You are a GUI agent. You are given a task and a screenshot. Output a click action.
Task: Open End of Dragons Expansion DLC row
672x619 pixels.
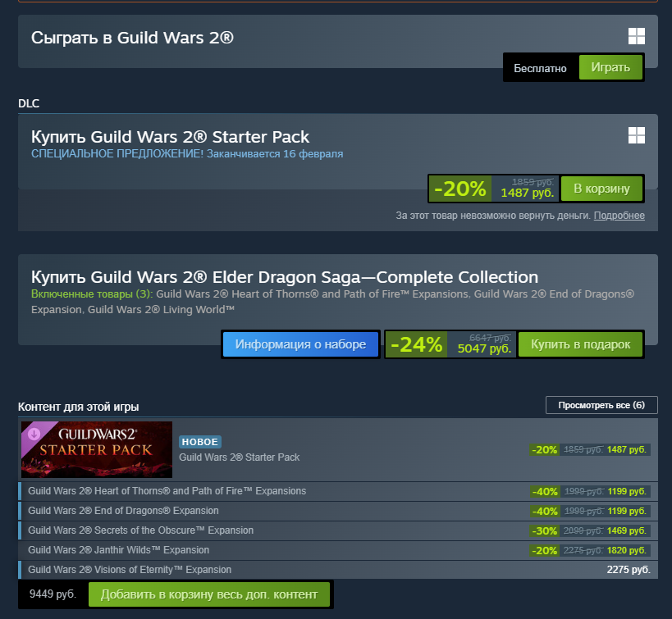338,511
